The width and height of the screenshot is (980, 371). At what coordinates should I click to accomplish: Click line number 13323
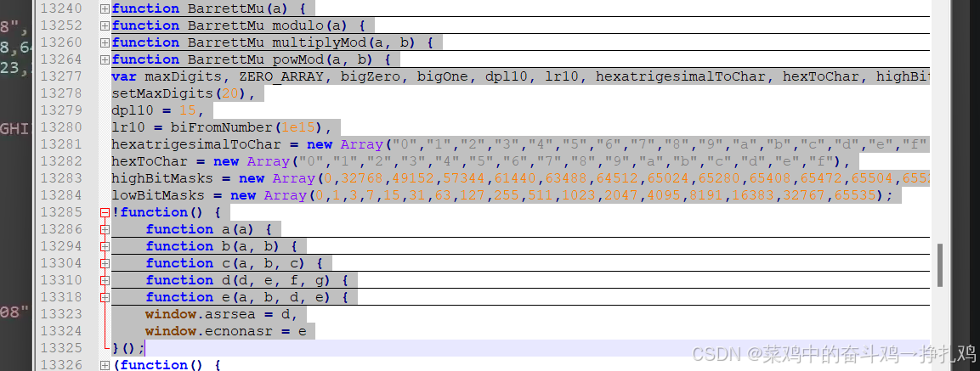[61, 314]
